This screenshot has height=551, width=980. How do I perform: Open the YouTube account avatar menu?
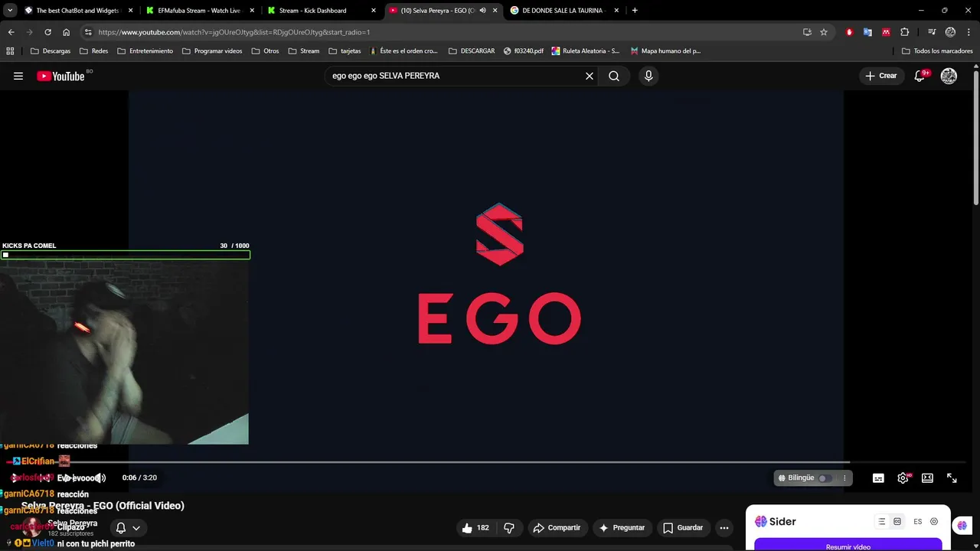point(949,76)
